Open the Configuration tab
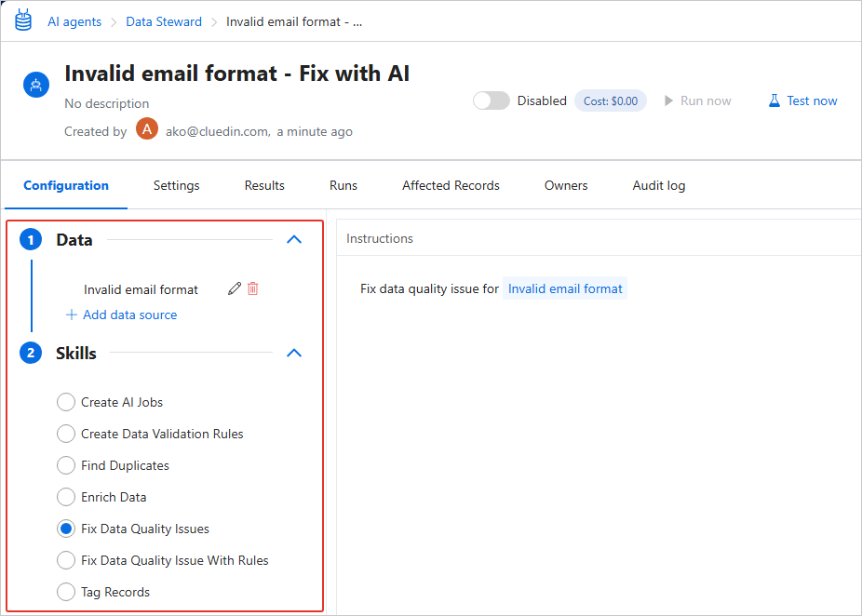 [66, 186]
